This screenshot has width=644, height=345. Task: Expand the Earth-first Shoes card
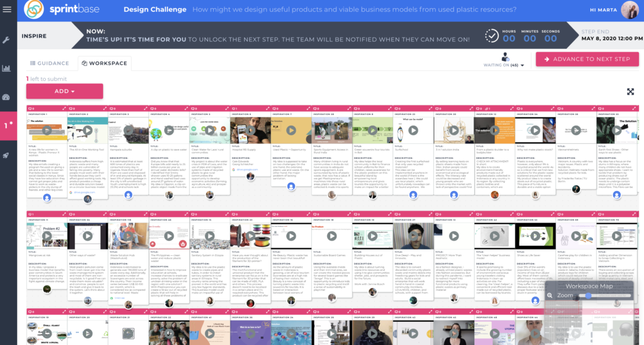[x=634, y=108]
